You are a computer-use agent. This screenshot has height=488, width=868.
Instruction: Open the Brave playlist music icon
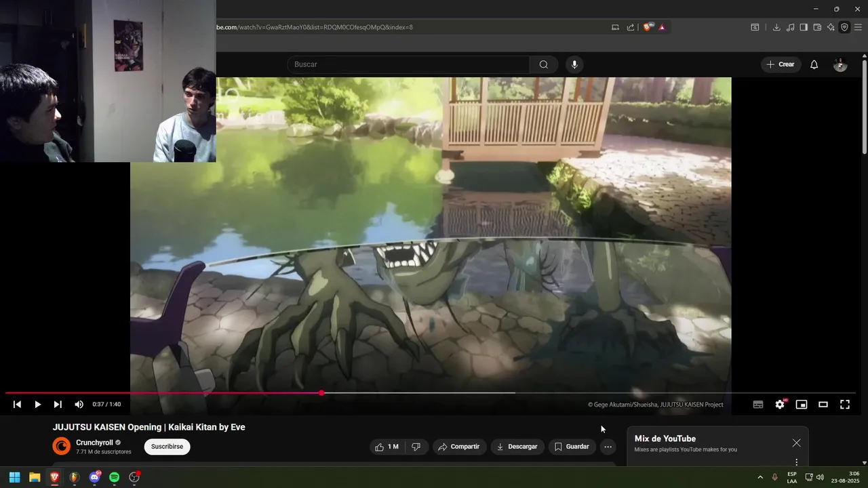pos(790,27)
